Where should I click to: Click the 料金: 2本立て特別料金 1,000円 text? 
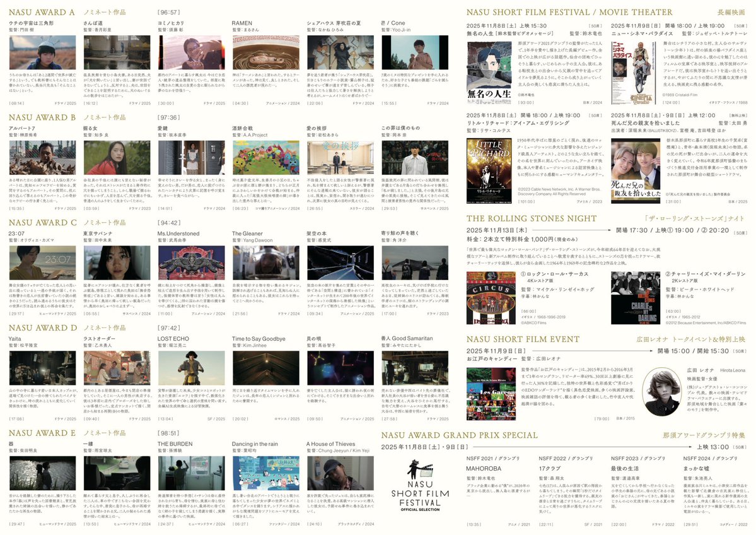pos(516,239)
